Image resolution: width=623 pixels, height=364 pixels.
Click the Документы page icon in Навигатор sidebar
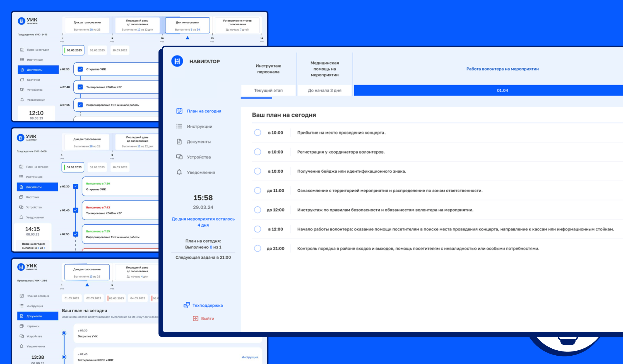pos(179,142)
